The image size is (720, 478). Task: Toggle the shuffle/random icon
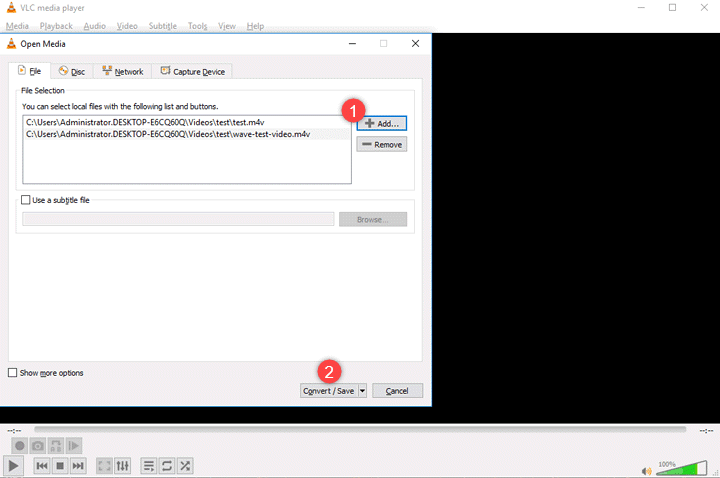185,466
